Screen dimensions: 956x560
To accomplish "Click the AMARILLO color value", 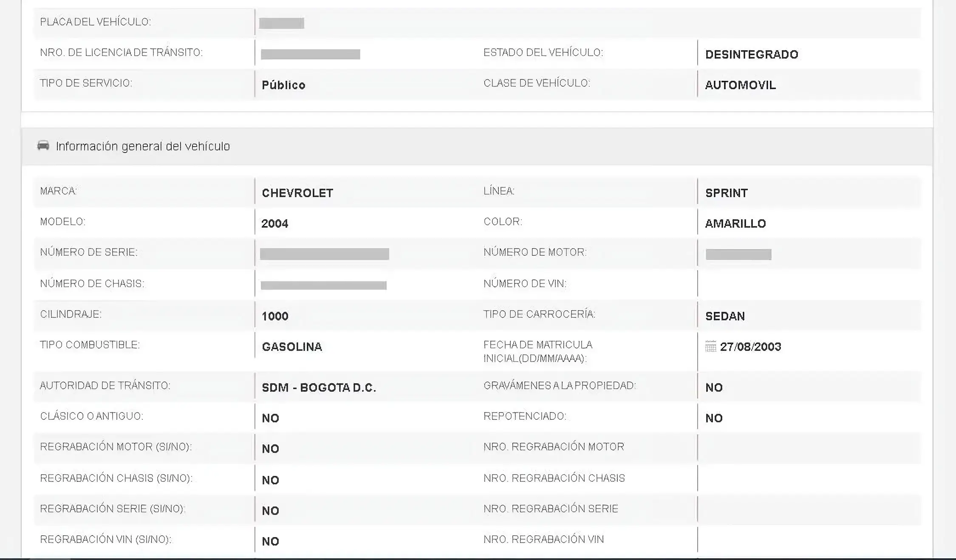I will coord(735,223).
